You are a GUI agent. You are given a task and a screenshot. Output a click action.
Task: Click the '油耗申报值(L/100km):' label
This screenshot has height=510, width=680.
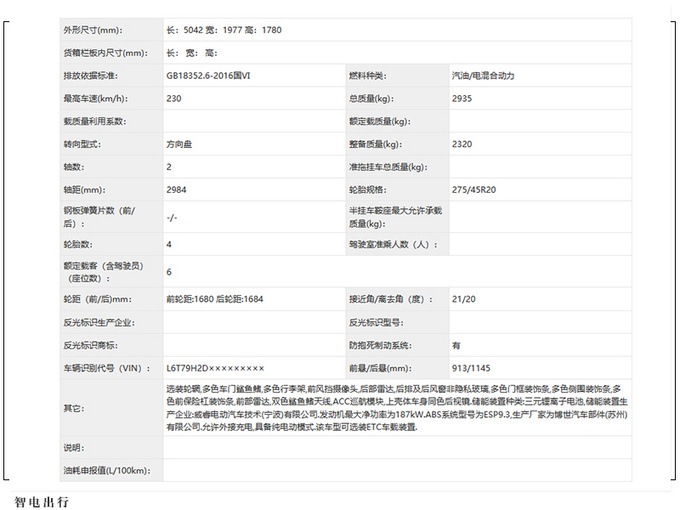107,471
